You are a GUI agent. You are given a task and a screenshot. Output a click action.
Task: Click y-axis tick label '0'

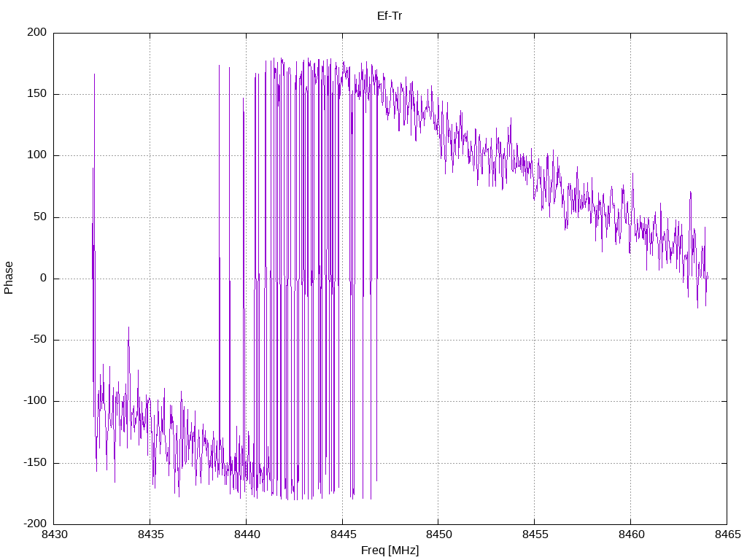[x=43, y=278]
